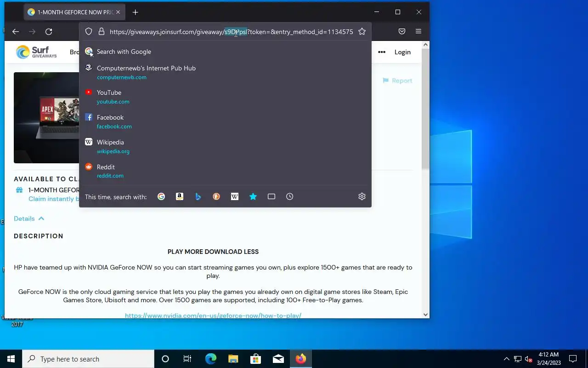Click the page scroll down arrow
Screen dimensions: 588x368
tap(425, 315)
